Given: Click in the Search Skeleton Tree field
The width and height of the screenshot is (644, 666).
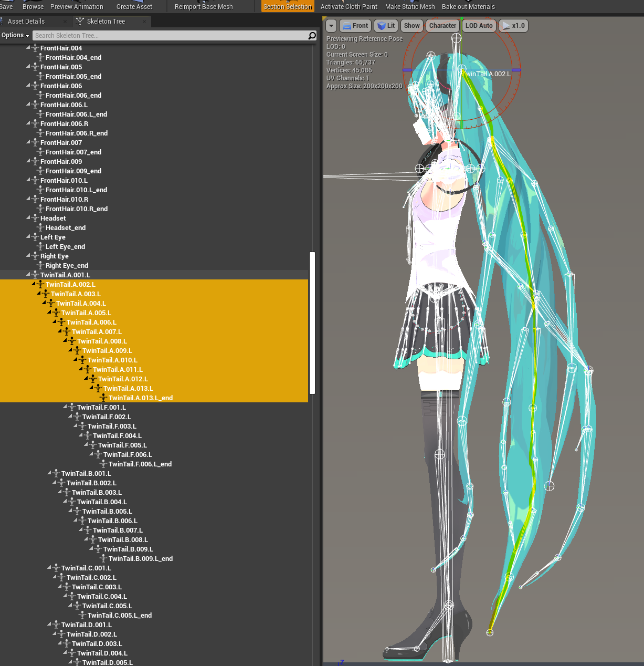Looking at the screenshot, I should click(x=170, y=35).
